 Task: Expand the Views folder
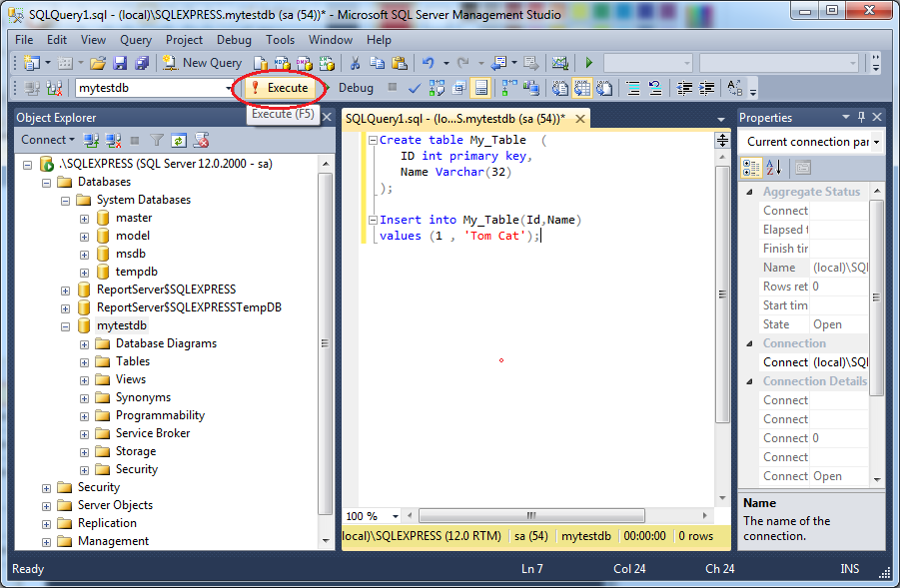click(84, 380)
